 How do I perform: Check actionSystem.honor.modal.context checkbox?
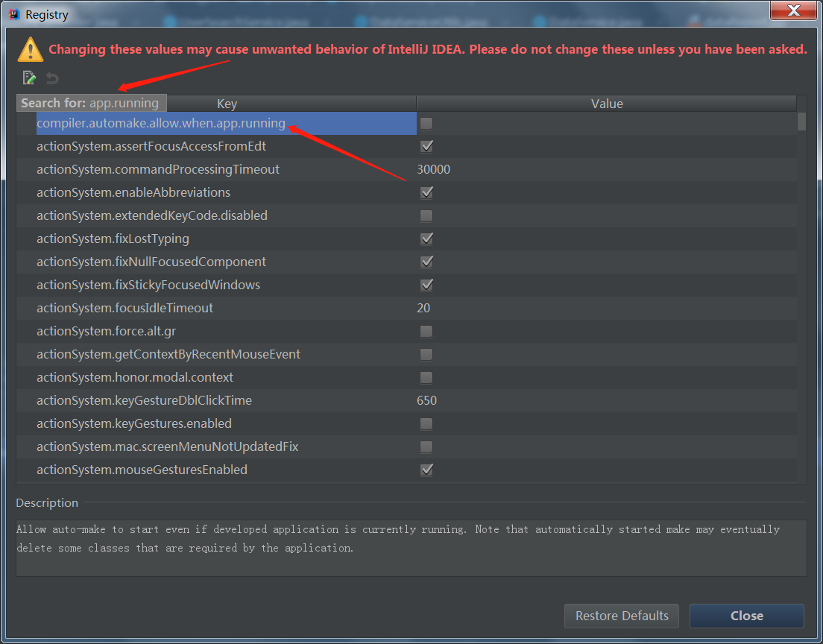point(426,377)
